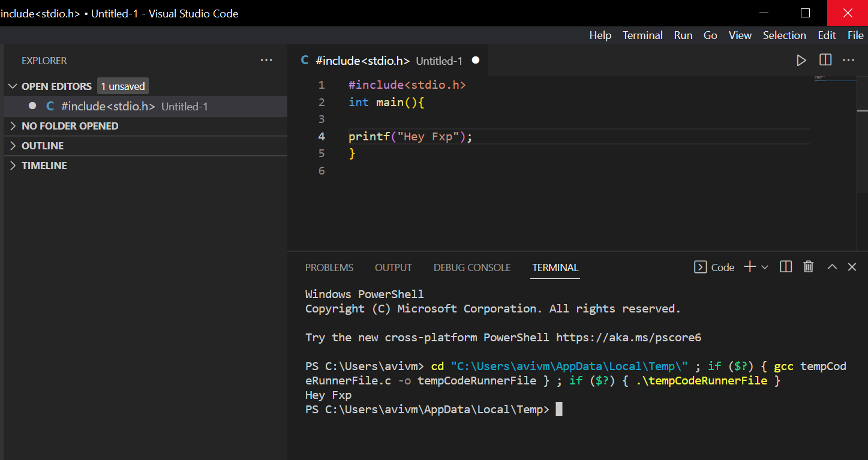This screenshot has width=868, height=460.
Task: Open the Selection menu
Action: pos(785,35)
